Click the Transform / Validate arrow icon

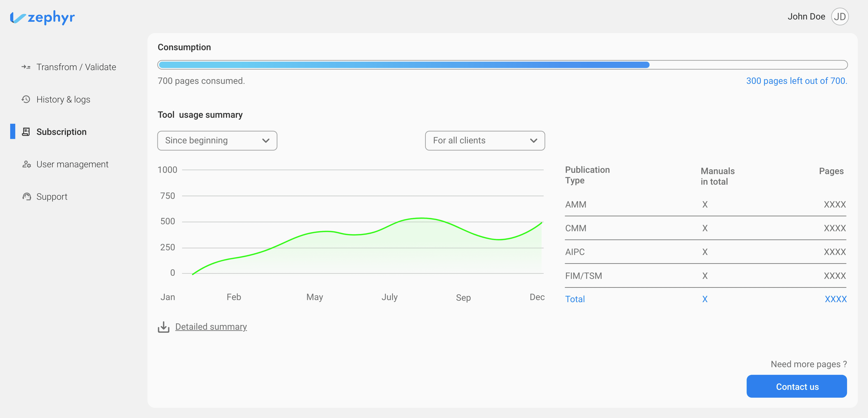[x=26, y=67]
